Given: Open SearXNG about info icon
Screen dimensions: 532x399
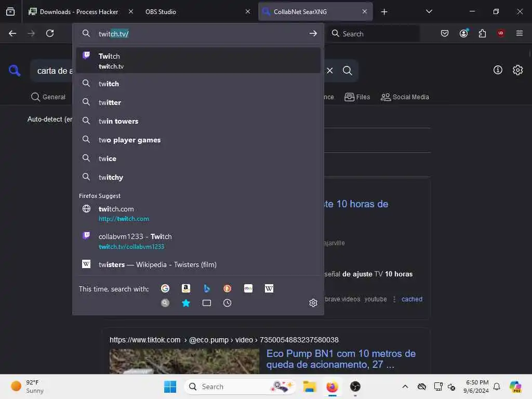Looking at the screenshot, I should [498, 70].
